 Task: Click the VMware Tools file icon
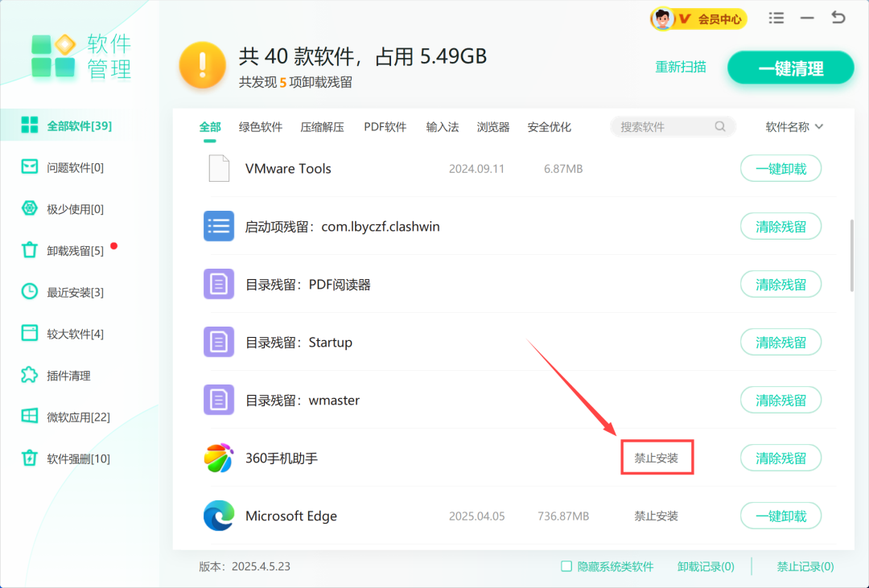(219, 168)
